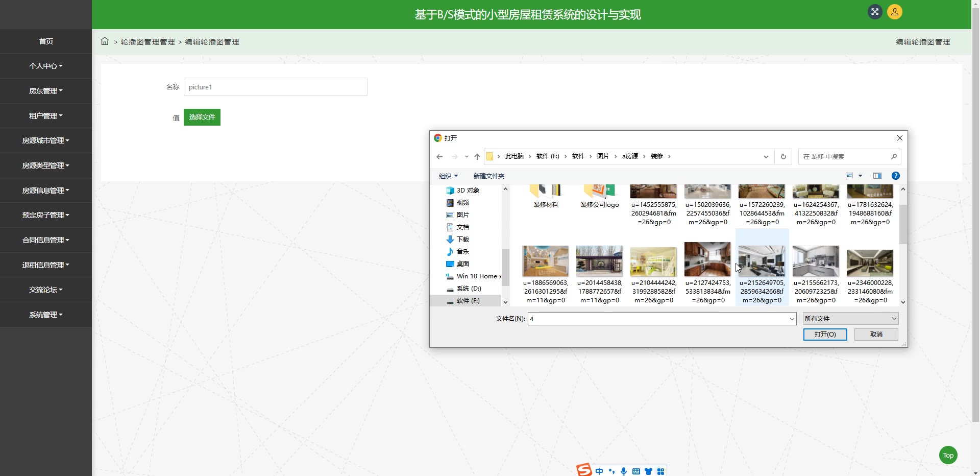Viewport: 980px width, 476px height.
Task: Select 桌面 in navigation tree
Action: 458,264
